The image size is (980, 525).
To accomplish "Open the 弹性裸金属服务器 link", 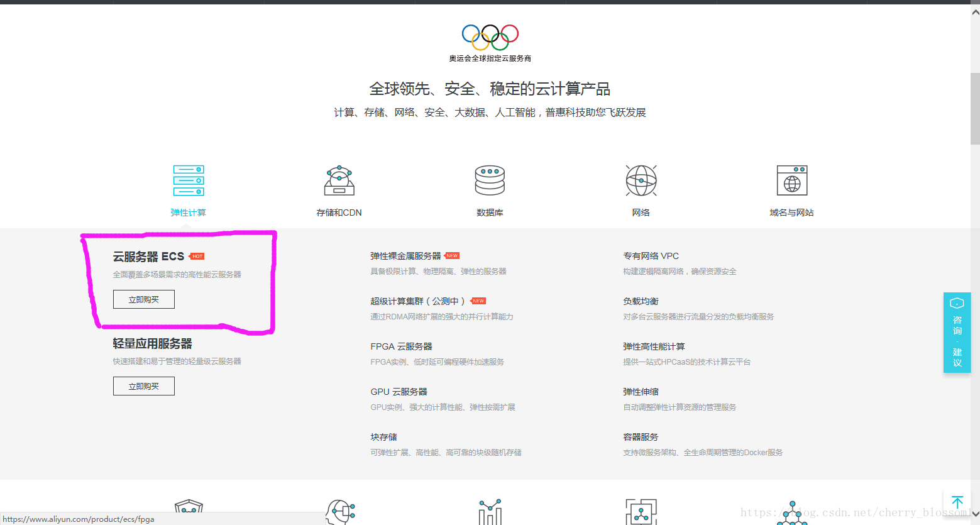I will click(406, 256).
